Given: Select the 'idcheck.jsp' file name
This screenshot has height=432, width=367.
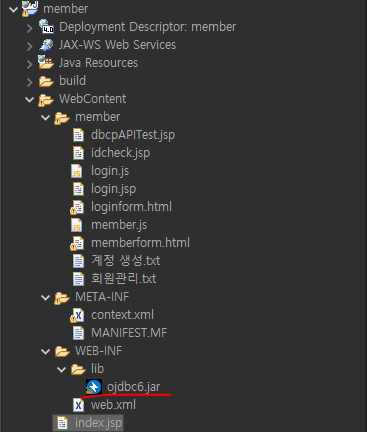Looking at the screenshot, I should tap(120, 153).
